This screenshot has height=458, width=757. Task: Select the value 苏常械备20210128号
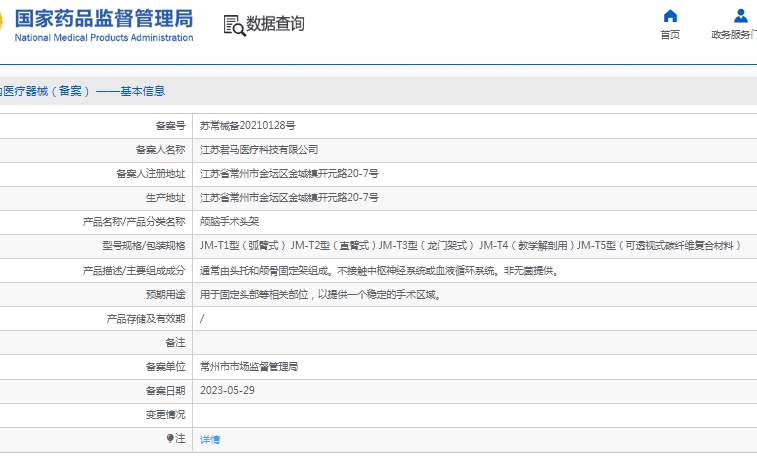[x=248, y=125]
